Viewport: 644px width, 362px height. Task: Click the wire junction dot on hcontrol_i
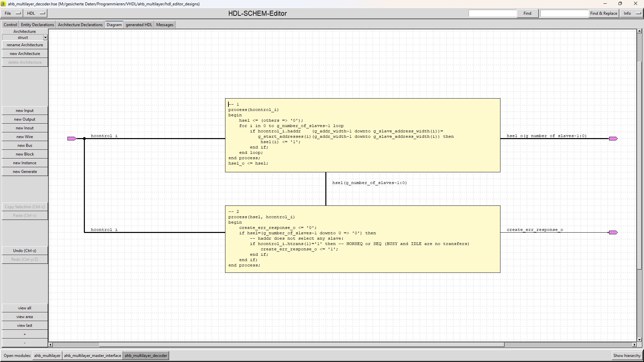[x=84, y=138]
